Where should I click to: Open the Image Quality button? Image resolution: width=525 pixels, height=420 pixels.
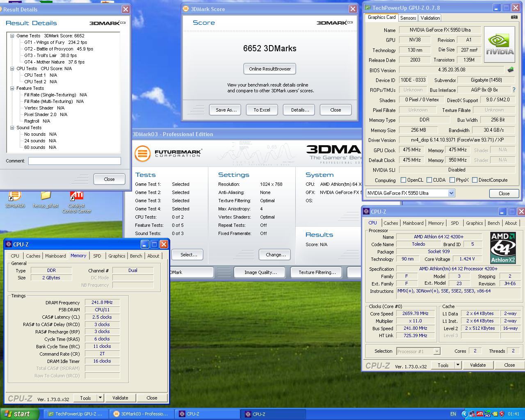click(x=260, y=272)
